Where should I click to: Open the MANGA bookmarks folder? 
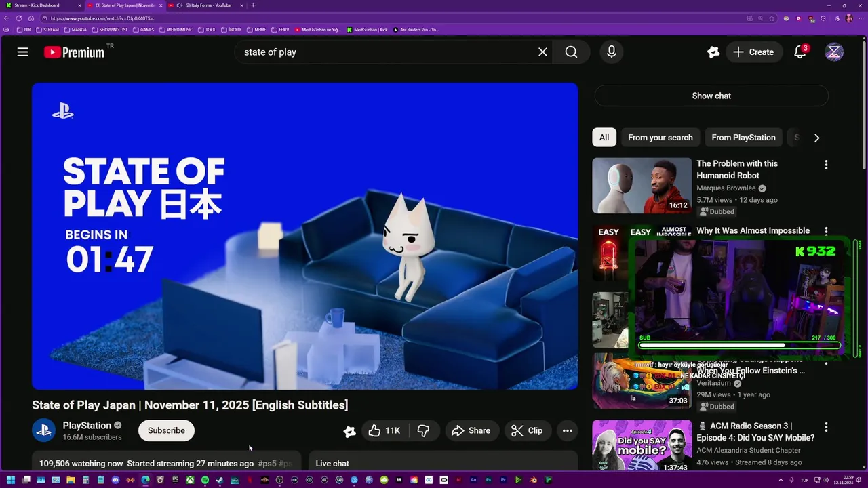click(75, 30)
